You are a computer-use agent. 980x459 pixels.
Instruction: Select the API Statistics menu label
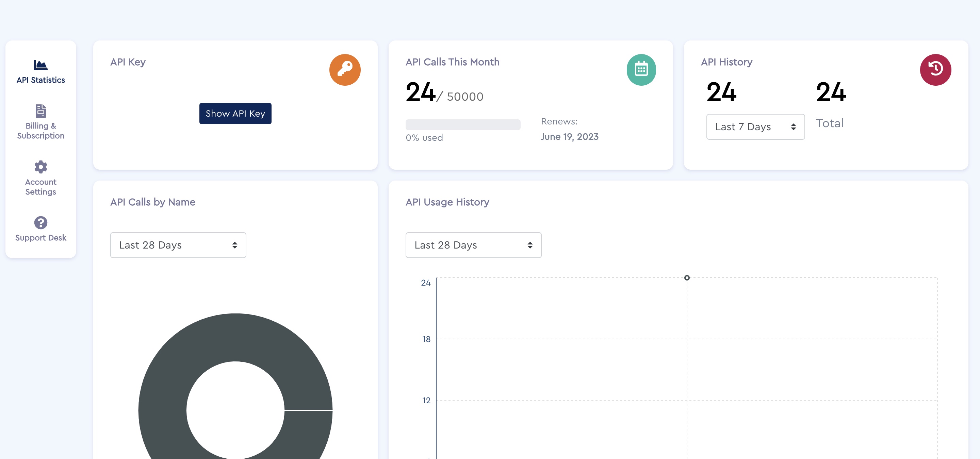pyautogui.click(x=41, y=80)
